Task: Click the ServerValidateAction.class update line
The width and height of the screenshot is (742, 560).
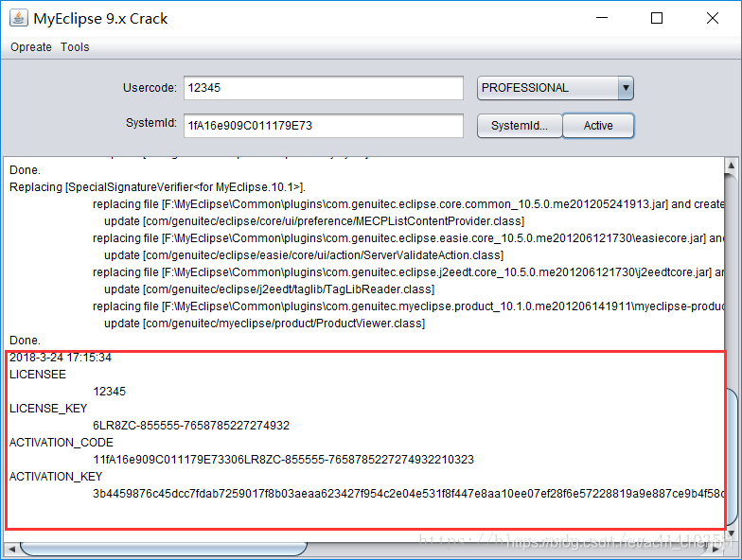Action: (304, 255)
